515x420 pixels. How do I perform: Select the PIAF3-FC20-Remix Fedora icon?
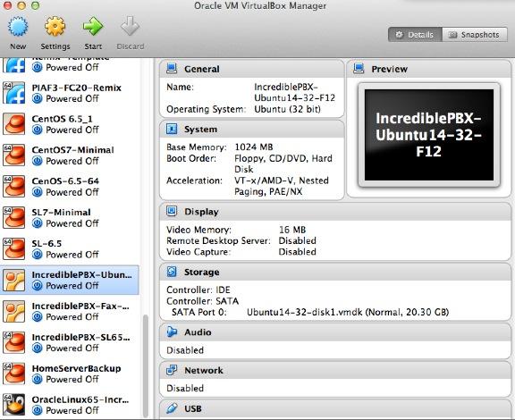[13, 93]
